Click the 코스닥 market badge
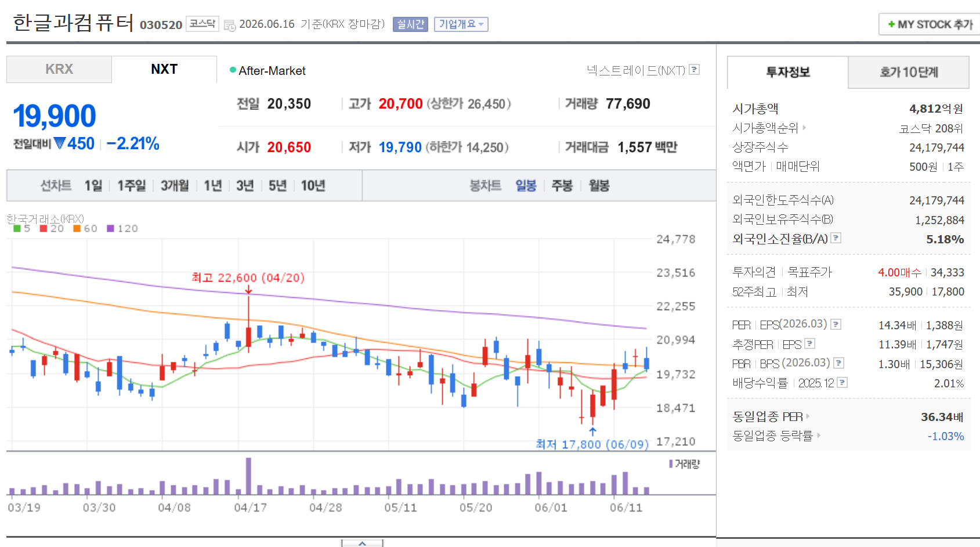Viewport: 980px width, 547px height. click(202, 24)
